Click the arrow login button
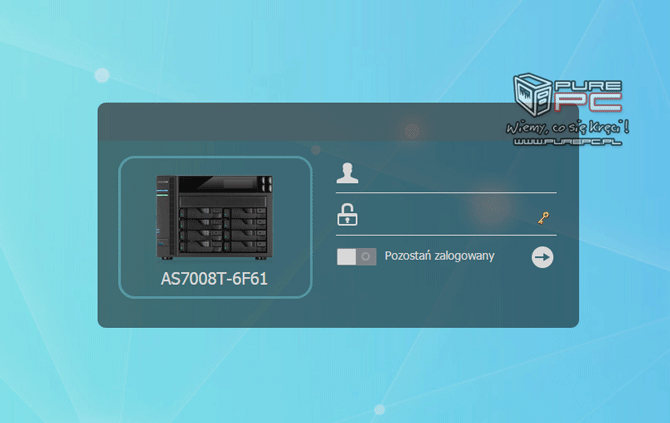The image size is (670, 423). pos(542,257)
